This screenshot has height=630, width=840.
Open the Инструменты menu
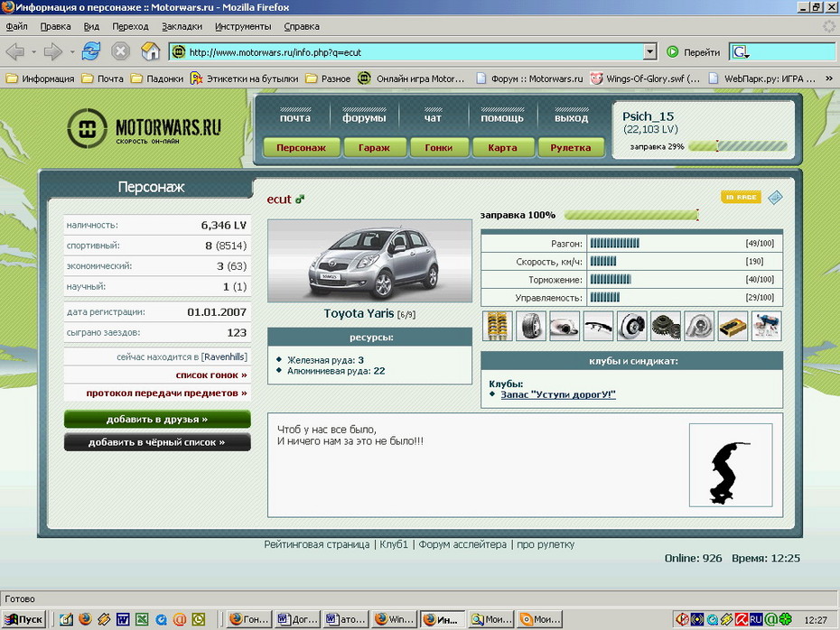tap(243, 26)
